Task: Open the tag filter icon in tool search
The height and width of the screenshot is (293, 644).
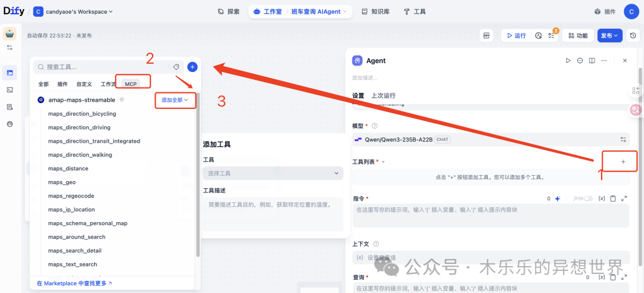Action: click(176, 67)
